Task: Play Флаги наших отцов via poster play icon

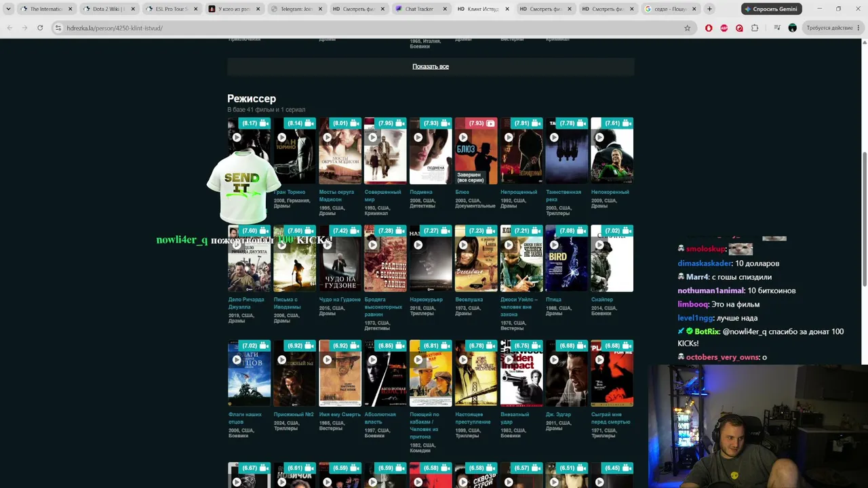Action: pyautogui.click(x=237, y=360)
